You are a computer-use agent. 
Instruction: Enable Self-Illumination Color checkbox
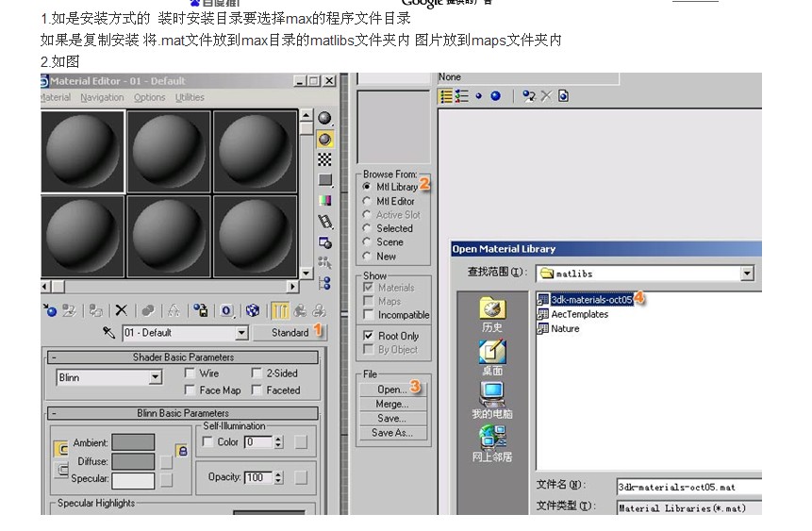click(x=207, y=442)
